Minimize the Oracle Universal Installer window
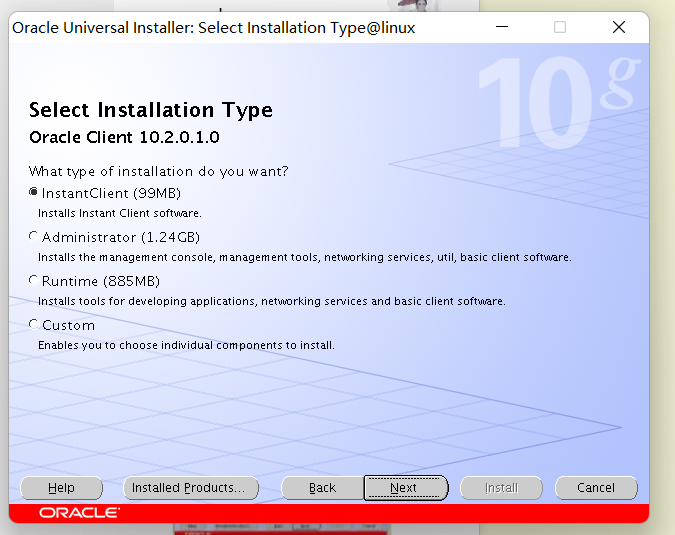 point(502,27)
